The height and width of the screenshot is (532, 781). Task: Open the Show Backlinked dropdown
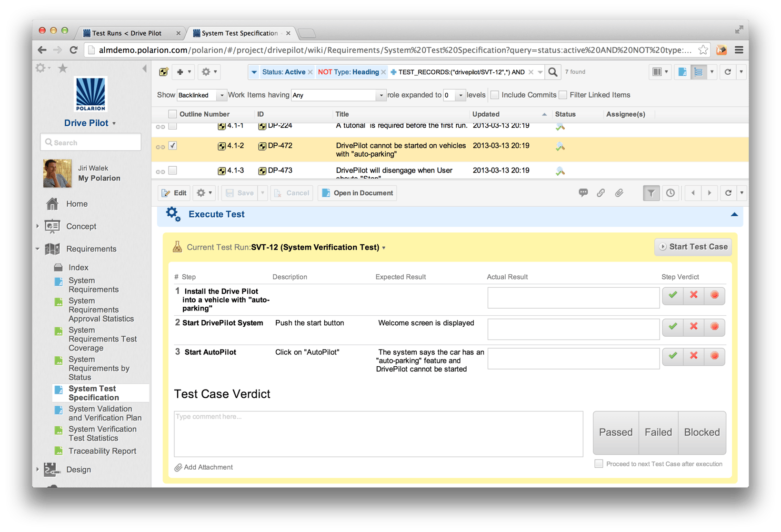point(221,95)
